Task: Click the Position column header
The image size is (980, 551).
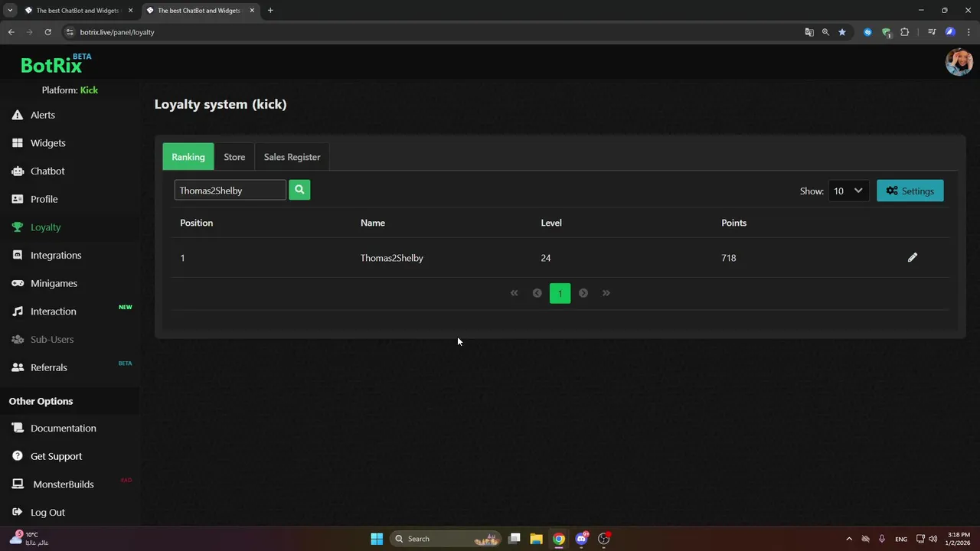Action: click(x=196, y=223)
